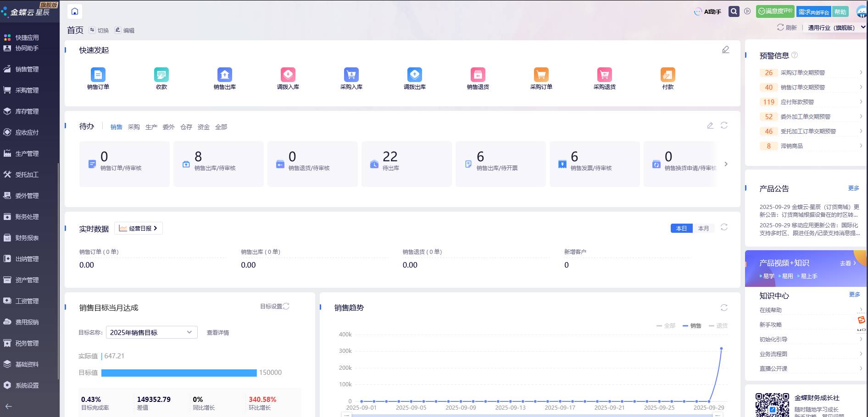Click the 销售订单 quick launch icon

[98, 75]
